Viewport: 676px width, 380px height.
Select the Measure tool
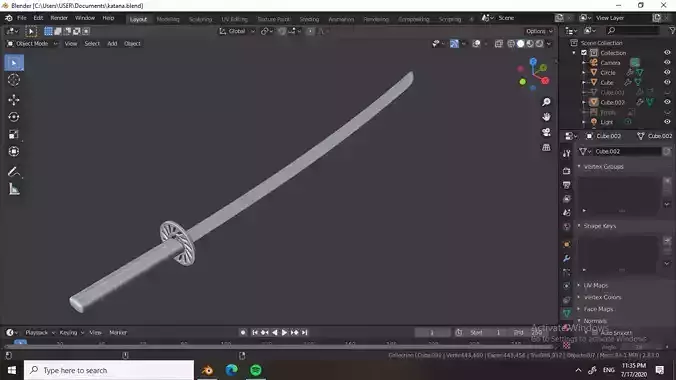tap(14, 189)
